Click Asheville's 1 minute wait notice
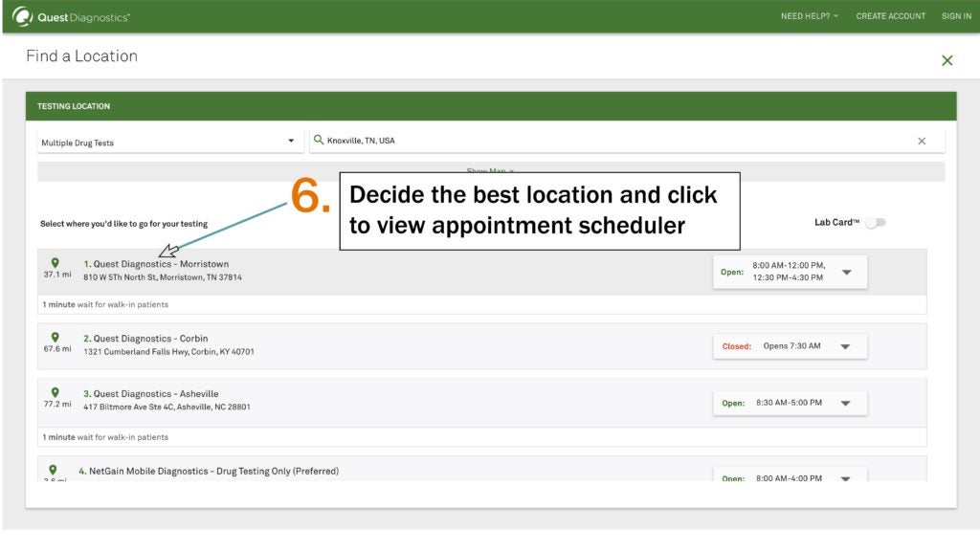The height and width of the screenshot is (551, 980). [x=105, y=437]
